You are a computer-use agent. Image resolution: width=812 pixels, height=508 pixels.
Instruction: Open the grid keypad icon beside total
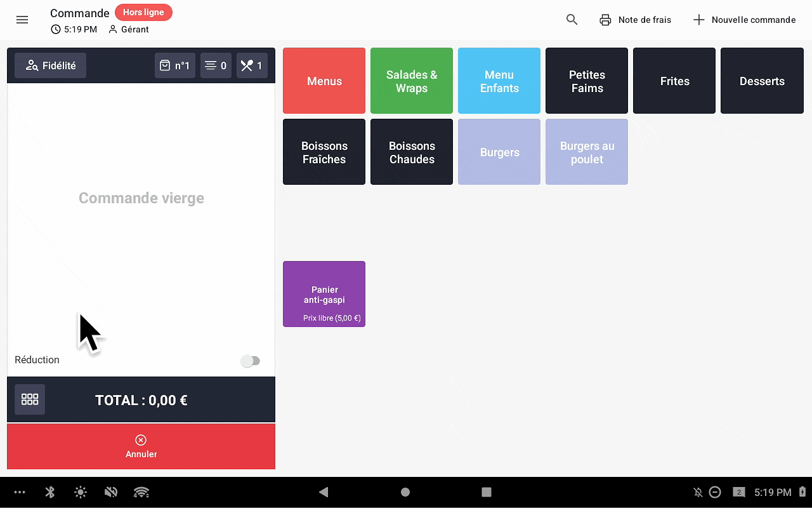[x=30, y=399]
